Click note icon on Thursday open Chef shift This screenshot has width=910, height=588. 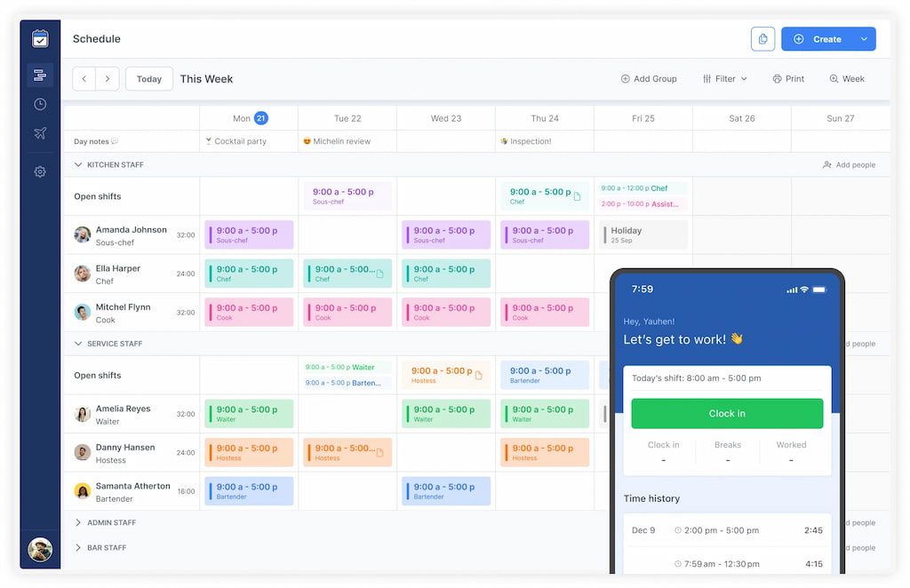click(x=578, y=196)
